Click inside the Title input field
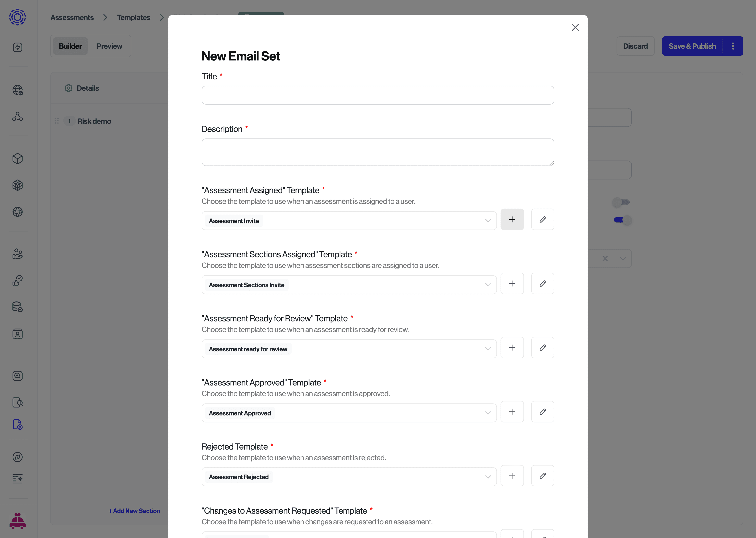This screenshot has width=756, height=538. click(377, 95)
